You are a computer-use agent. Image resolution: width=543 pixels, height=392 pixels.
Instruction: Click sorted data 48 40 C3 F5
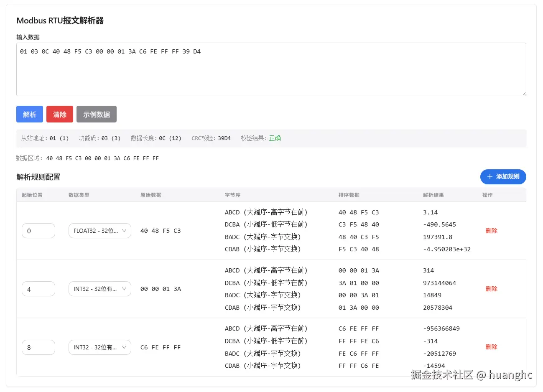click(359, 237)
